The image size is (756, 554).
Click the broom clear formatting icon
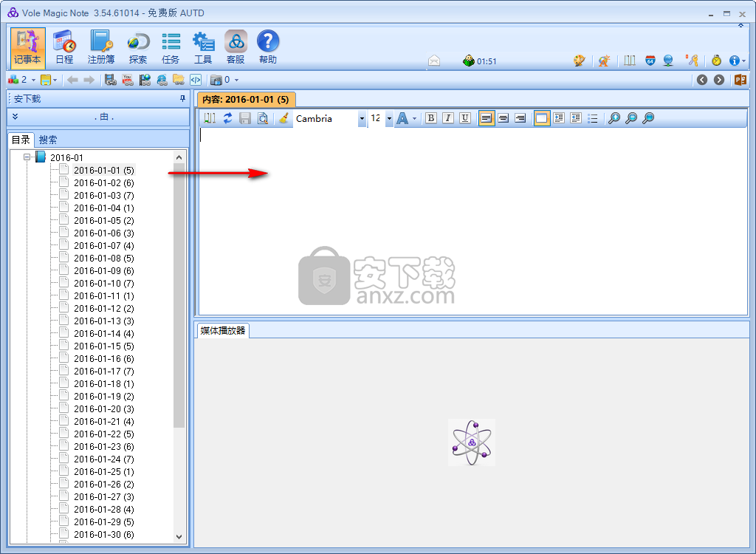(x=284, y=118)
